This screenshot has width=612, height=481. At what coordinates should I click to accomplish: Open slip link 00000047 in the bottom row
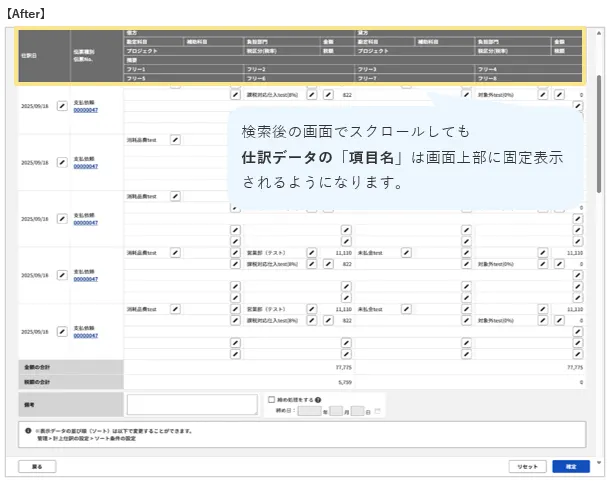(85, 335)
